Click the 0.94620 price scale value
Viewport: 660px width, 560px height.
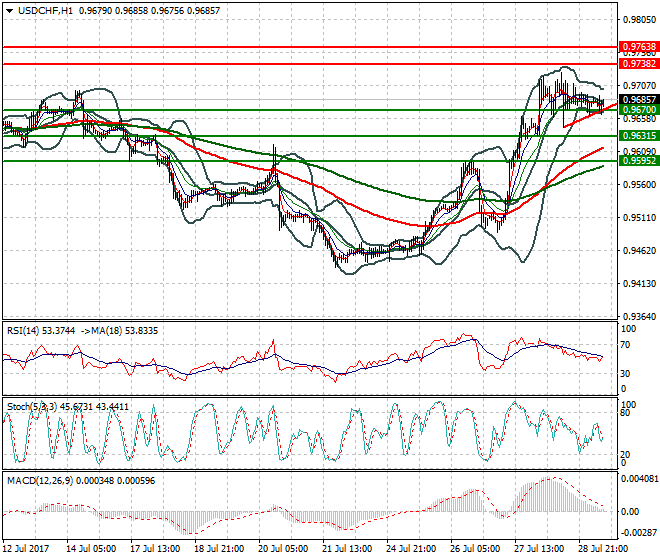(x=639, y=251)
